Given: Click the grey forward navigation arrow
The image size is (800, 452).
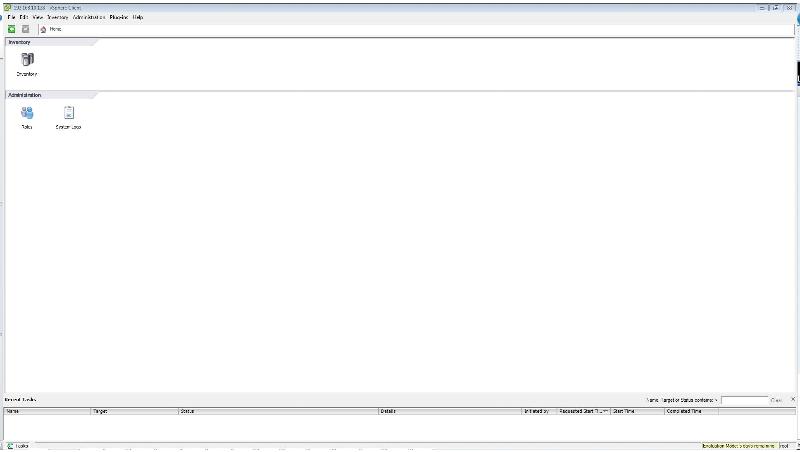Looking at the screenshot, I should tap(26, 29).
